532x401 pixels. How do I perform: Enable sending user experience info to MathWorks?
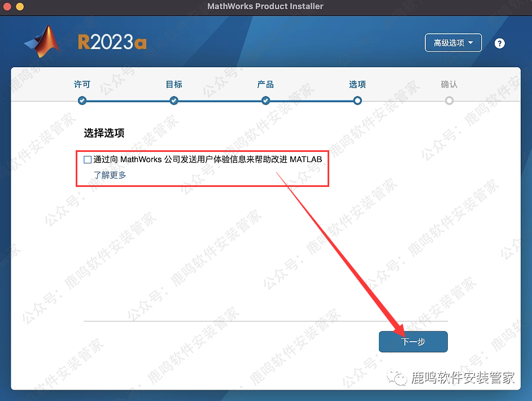tap(88, 160)
